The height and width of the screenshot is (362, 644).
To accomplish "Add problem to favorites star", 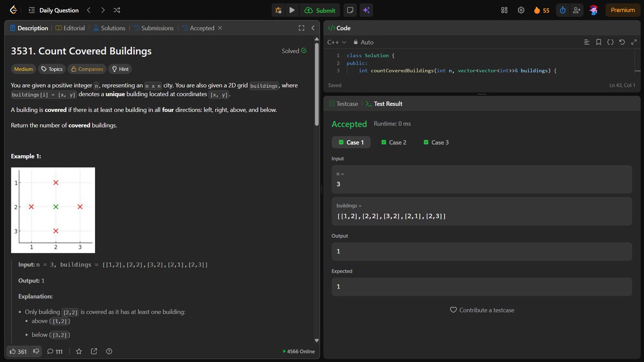I will (x=79, y=351).
